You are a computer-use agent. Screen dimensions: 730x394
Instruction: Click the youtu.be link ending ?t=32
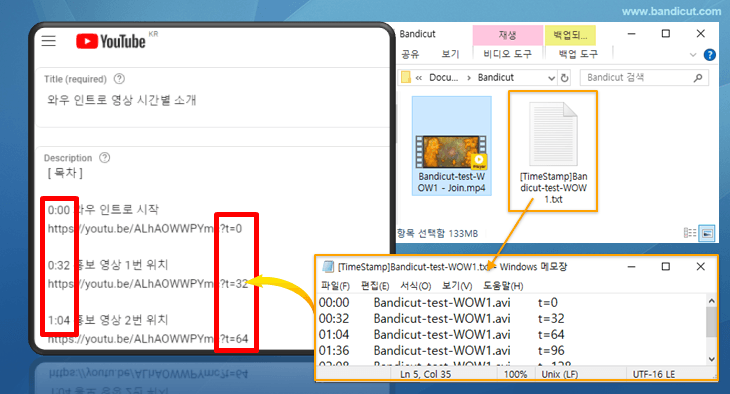(148, 284)
